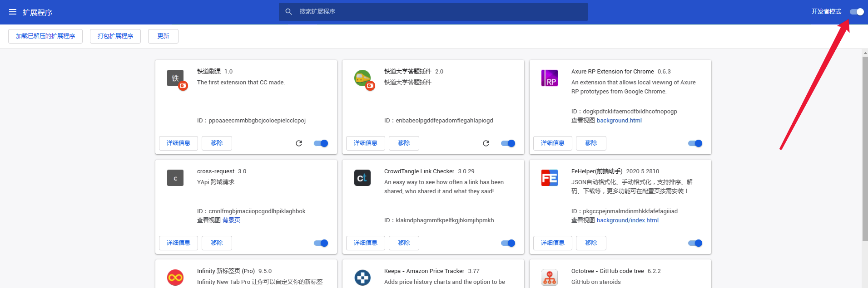Click the FeHelper extension icon
This screenshot has height=288, width=868.
coord(550,178)
